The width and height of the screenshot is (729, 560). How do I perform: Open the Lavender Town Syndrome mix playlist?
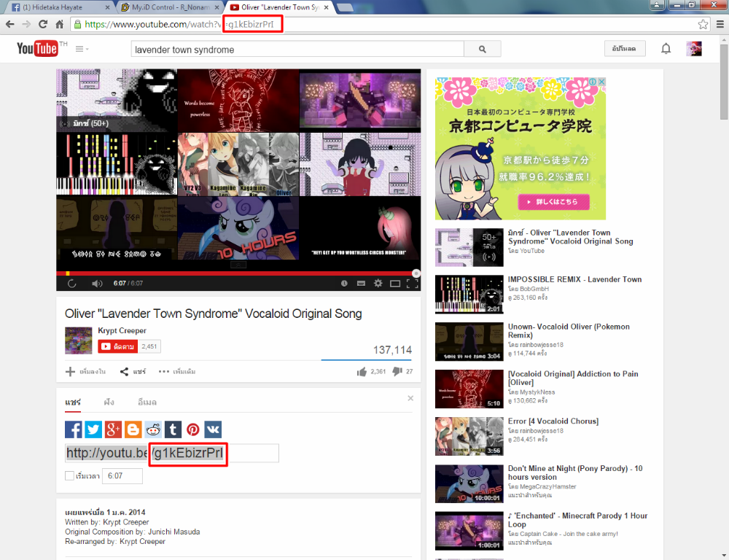point(571,237)
